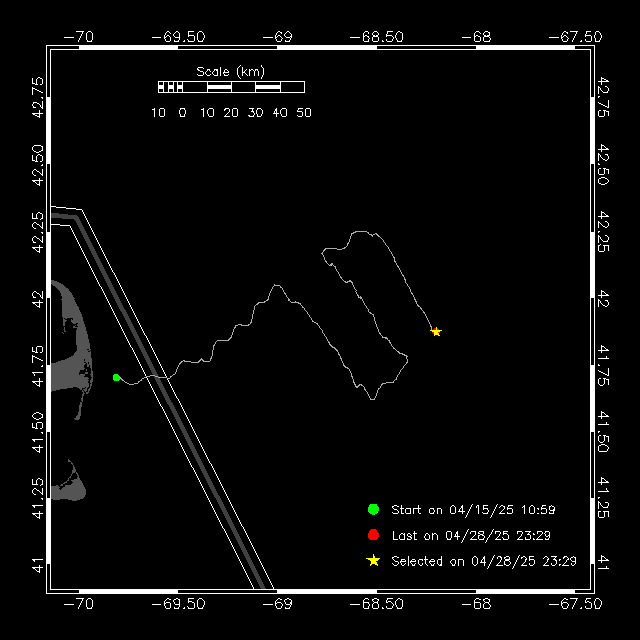640x640 pixels.
Task: Click the green start marker on the map
Action: pos(117,377)
